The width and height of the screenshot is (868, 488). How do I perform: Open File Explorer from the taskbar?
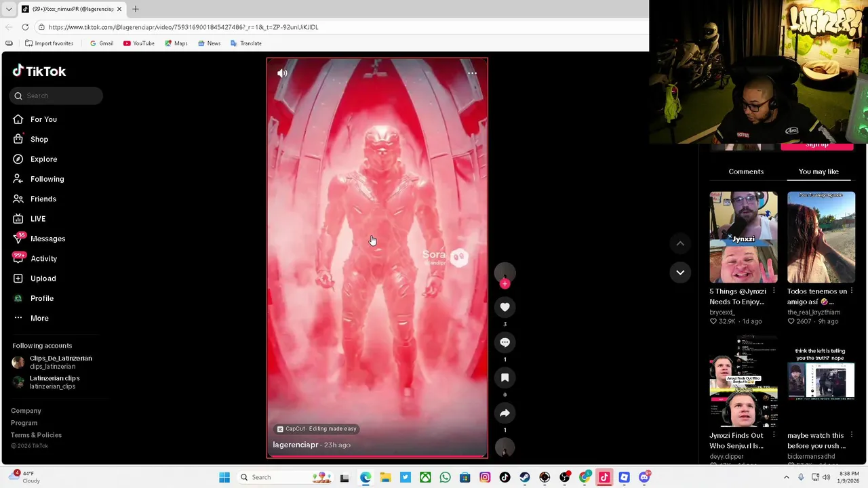click(385, 477)
